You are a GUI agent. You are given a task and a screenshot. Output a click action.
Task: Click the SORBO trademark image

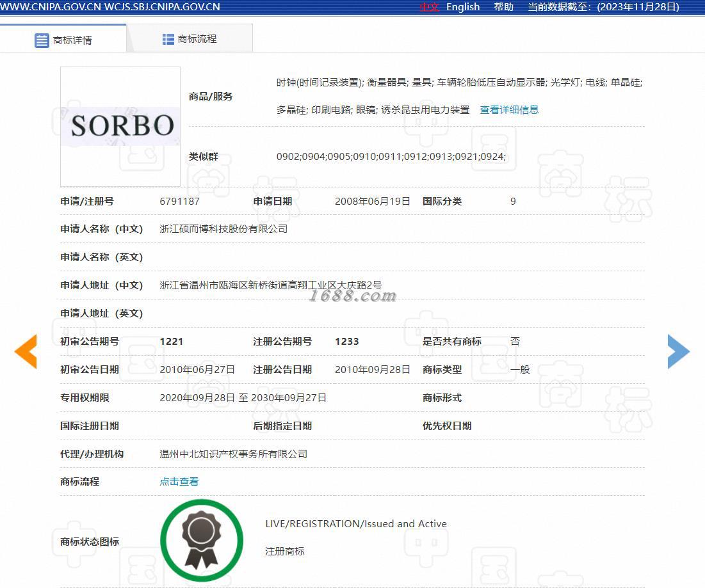click(120, 126)
